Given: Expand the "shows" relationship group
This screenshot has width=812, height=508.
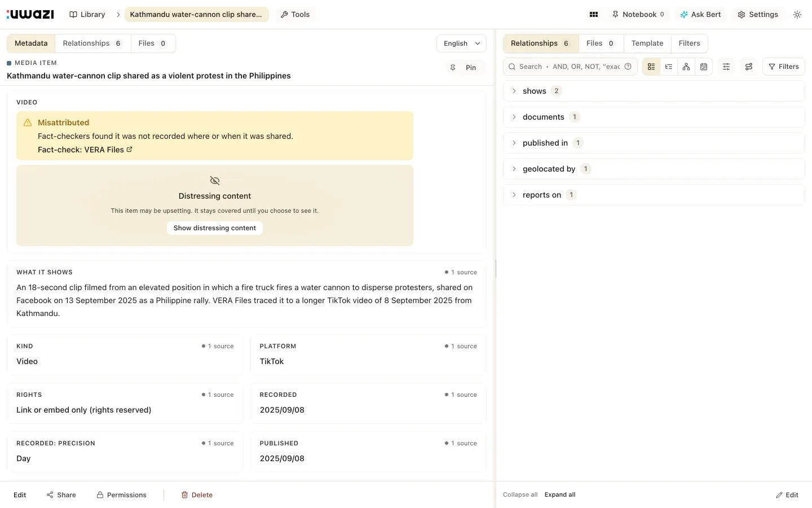Looking at the screenshot, I should coord(654,91).
